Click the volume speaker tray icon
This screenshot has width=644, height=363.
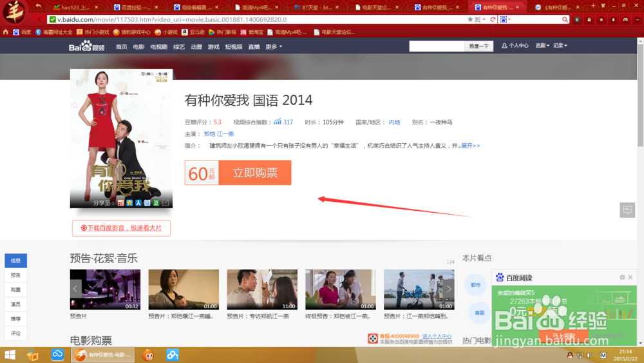tap(590, 355)
